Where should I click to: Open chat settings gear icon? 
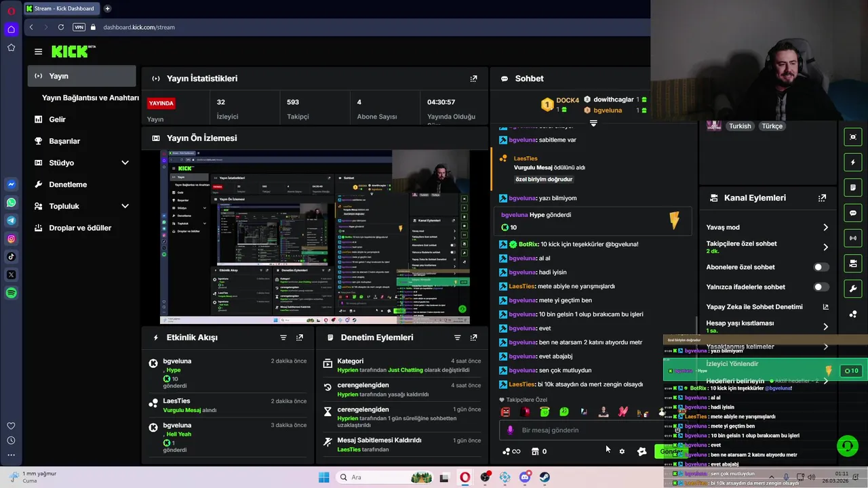[622, 451]
